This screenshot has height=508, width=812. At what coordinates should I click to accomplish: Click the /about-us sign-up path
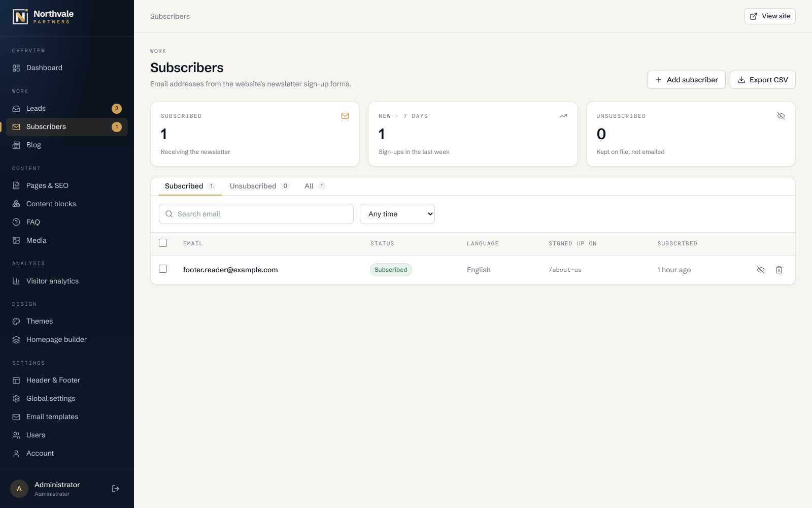(565, 270)
